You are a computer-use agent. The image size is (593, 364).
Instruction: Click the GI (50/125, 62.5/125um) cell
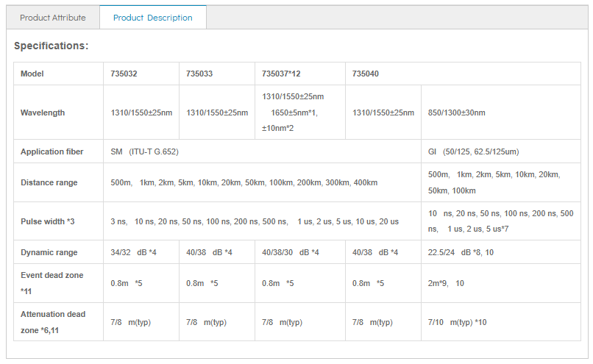click(x=501, y=151)
